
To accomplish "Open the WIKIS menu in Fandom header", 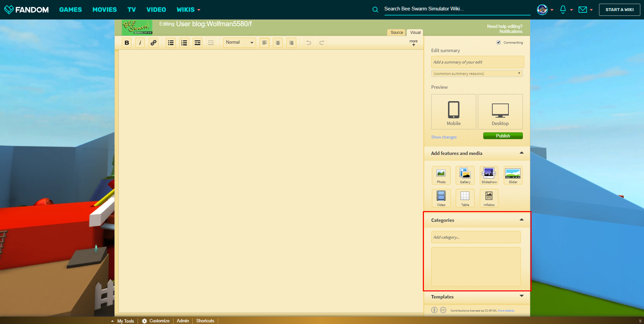I will tap(188, 10).
